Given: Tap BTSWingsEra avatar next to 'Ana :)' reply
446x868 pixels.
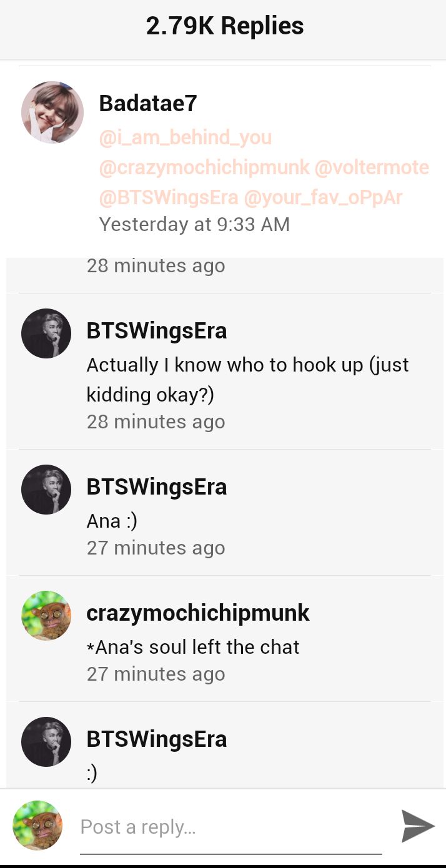Looking at the screenshot, I should click(x=46, y=490).
